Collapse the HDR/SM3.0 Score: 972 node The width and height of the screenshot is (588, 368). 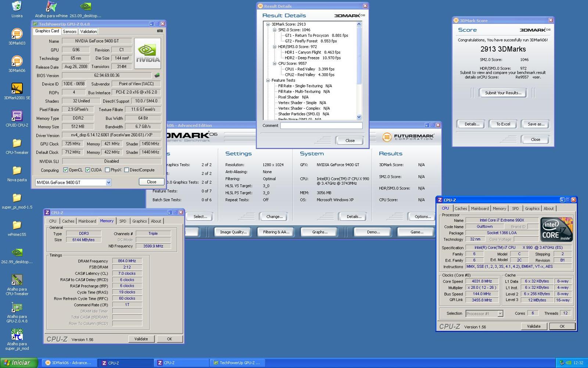tap(275, 47)
